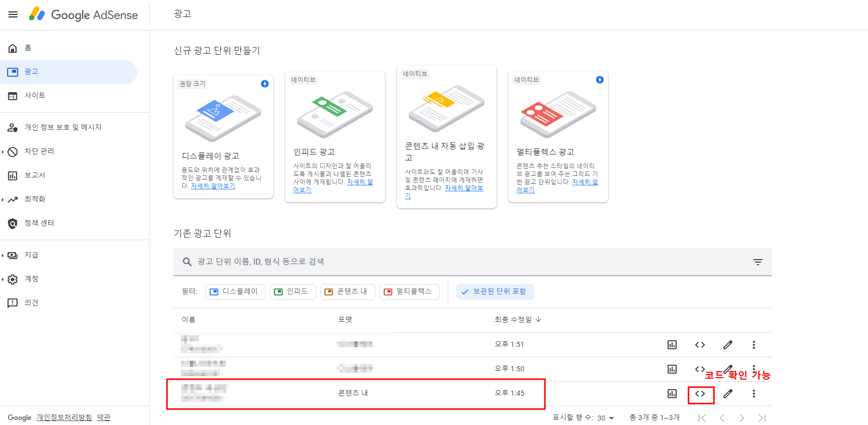
Task: Edit the 오후 1:45 콘텐츠 내 ad unit
Action: click(728, 394)
